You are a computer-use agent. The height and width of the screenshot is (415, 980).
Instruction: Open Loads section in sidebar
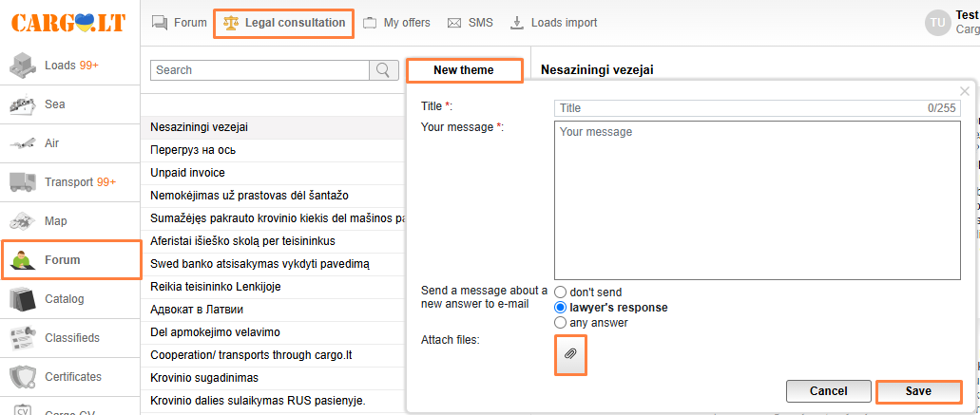tap(70, 66)
